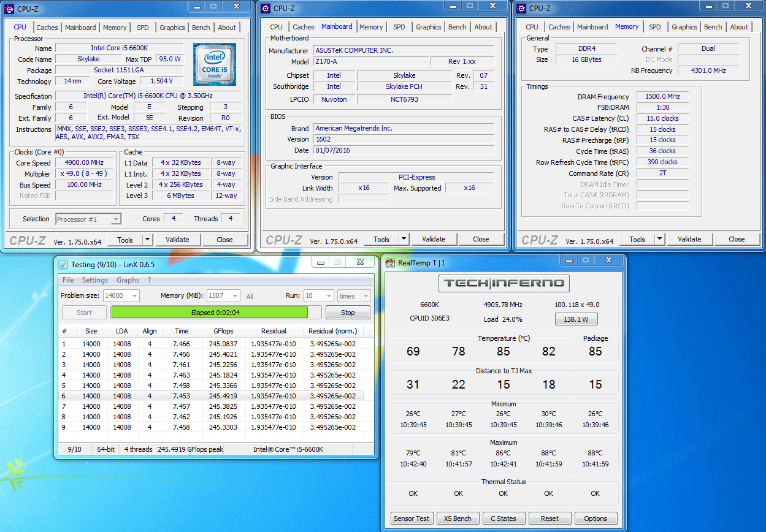Stop the LinX test

pyautogui.click(x=348, y=313)
